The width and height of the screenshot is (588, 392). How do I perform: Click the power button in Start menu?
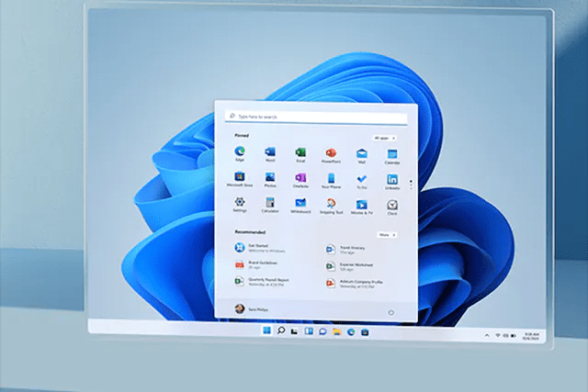click(x=391, y=312)
